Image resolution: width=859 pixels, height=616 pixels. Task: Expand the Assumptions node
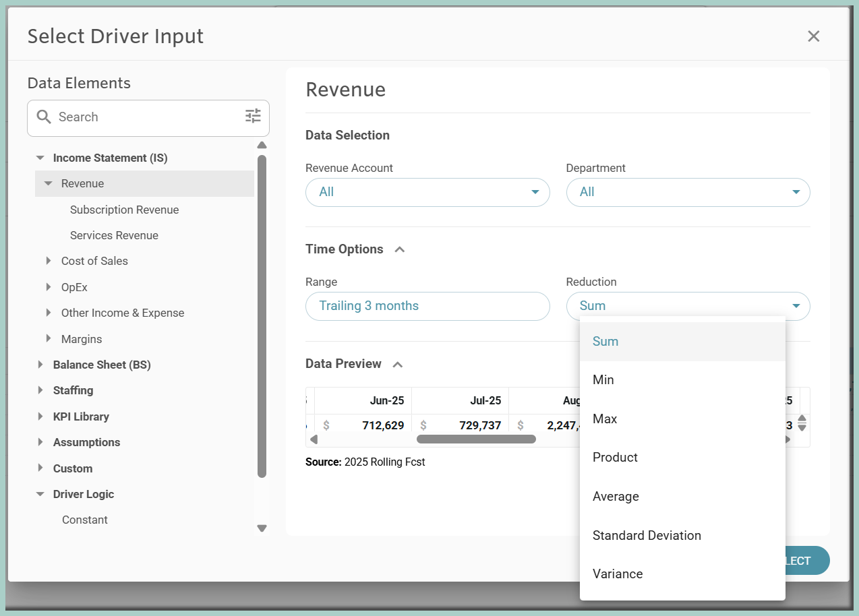40,442
